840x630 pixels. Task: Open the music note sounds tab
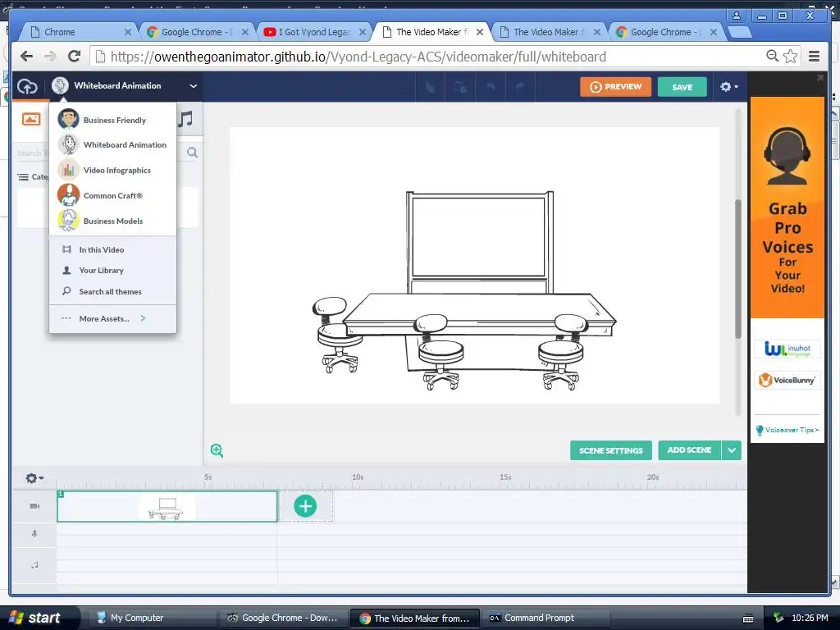tap(185, 119)
